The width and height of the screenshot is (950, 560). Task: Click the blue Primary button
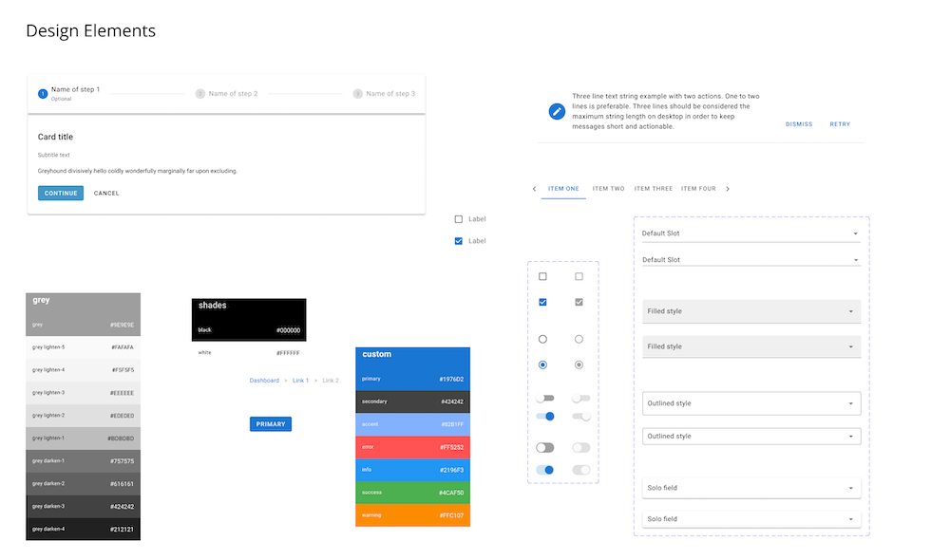coord(271,424)
